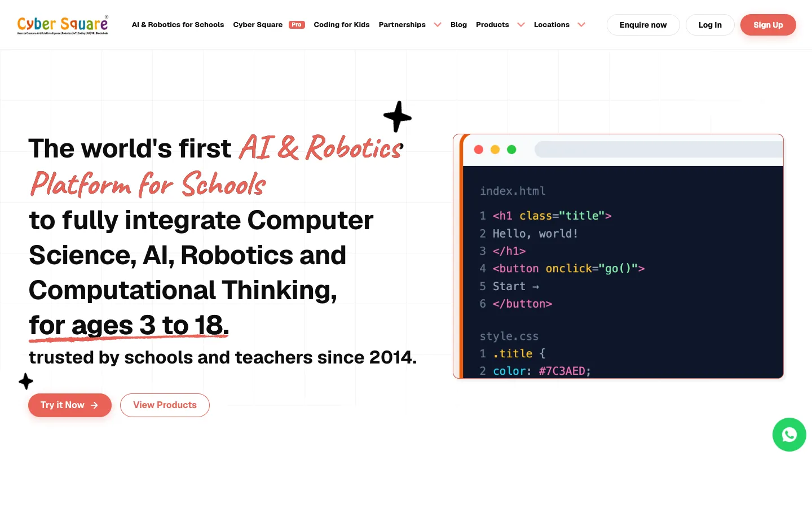Screen dimensions: 812x508
Task: Expand the Partnerships dropdown chevron
Action: [x=438, y=25]
